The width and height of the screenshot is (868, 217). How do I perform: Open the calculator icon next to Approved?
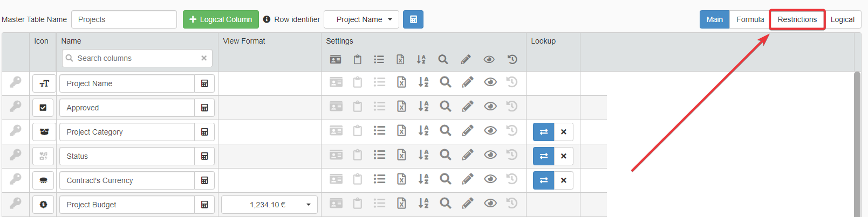204,108
